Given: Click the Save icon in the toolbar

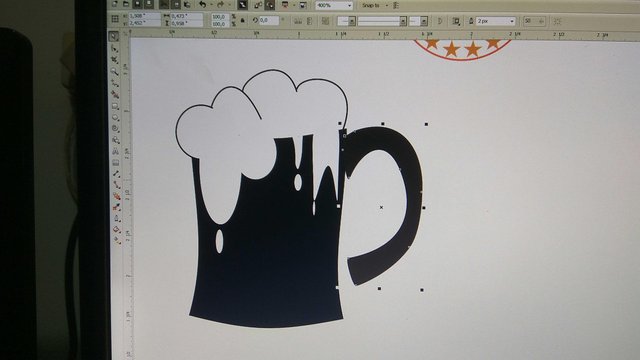Looking at the screenshot, I should 138,4.
